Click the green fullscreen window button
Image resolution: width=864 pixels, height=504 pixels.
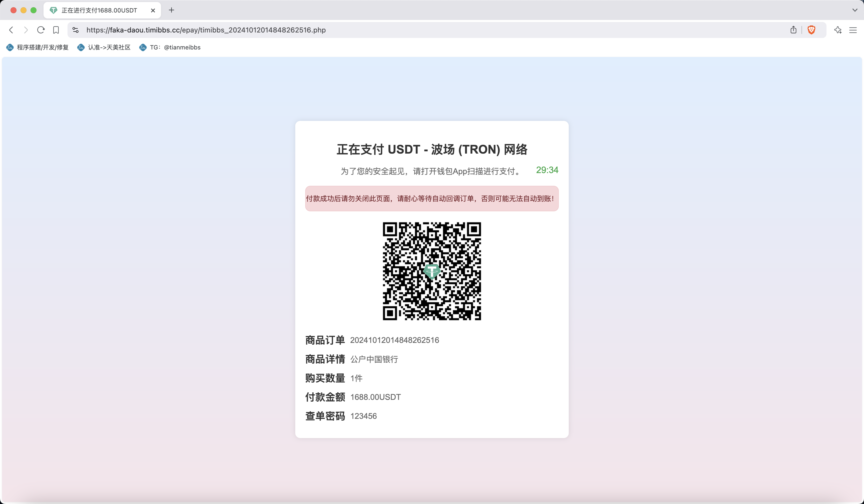[x=33, y=10]
